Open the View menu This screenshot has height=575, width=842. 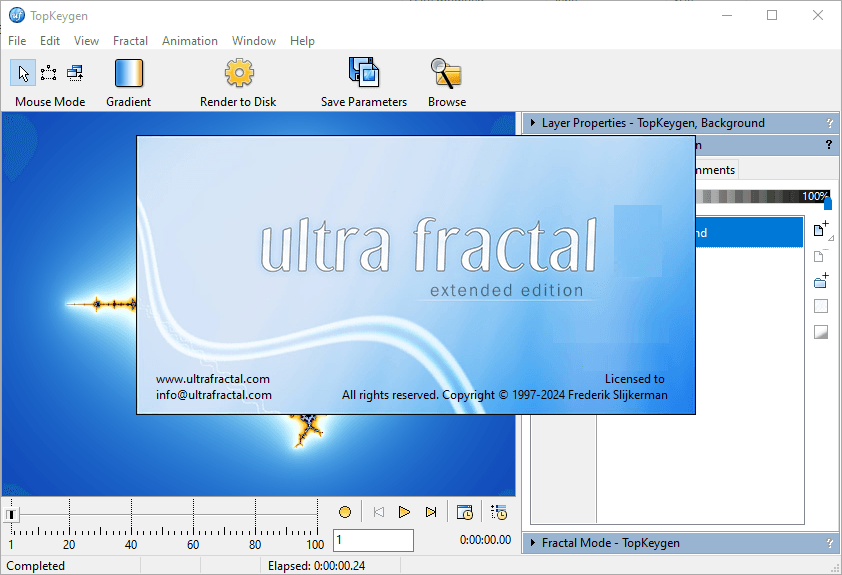(86, 41)
